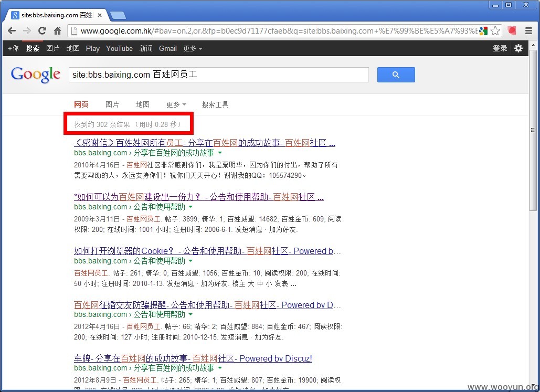Click the red extension icon in toolbar
This screenshot has width=540, height=392.
[x=512, y=30]
